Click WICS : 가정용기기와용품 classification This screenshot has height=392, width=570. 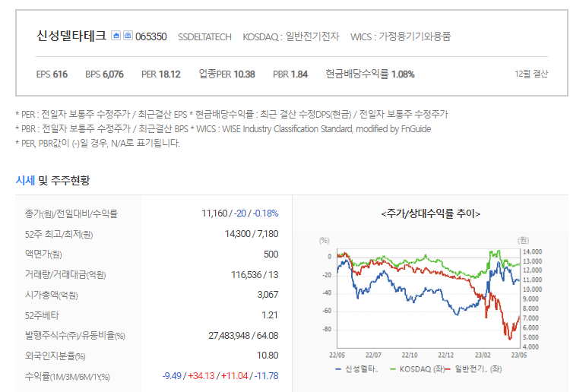point(401,36)
